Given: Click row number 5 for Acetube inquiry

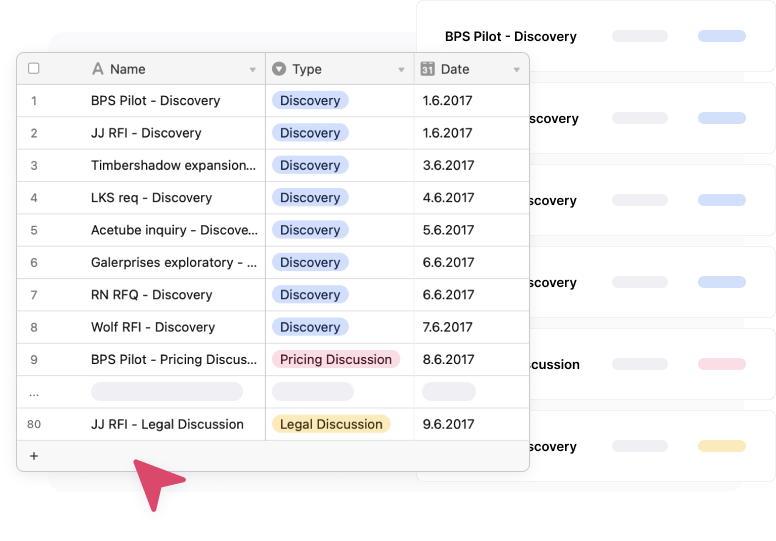Looking at the screenshot, I should pyautogui.click(x=34, y=230).
